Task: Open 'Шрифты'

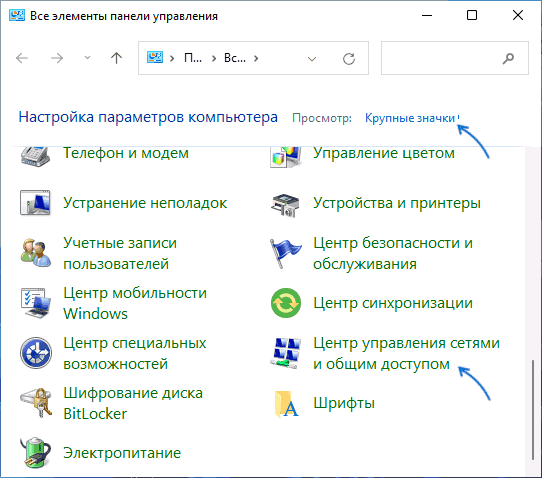Action: click(344, 403)
